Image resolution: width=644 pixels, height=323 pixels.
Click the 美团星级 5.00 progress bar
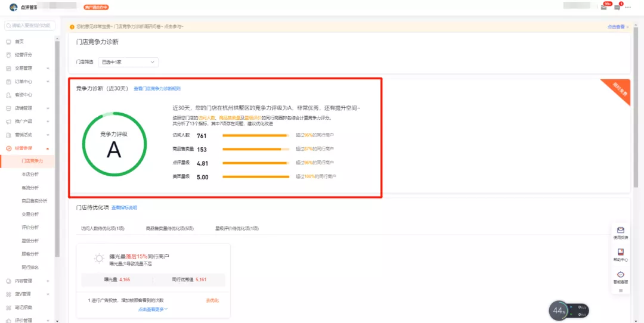pos(256,176)
